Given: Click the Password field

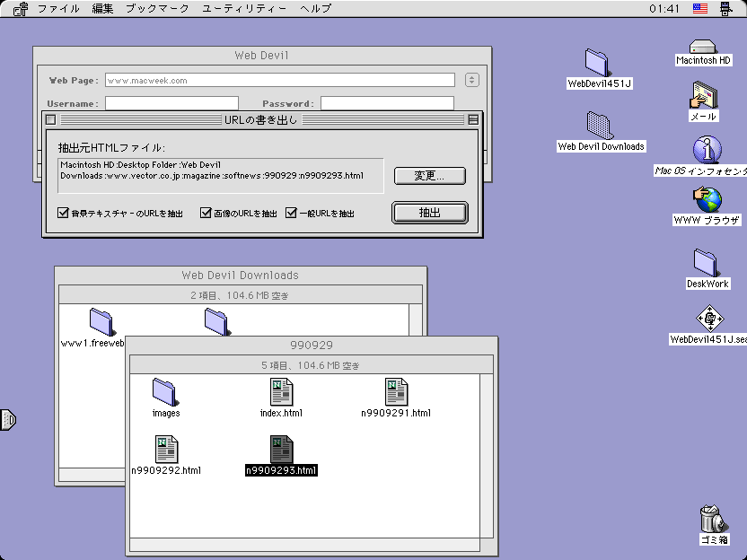Looking at the screenshot, I should [x=387, y=103].
